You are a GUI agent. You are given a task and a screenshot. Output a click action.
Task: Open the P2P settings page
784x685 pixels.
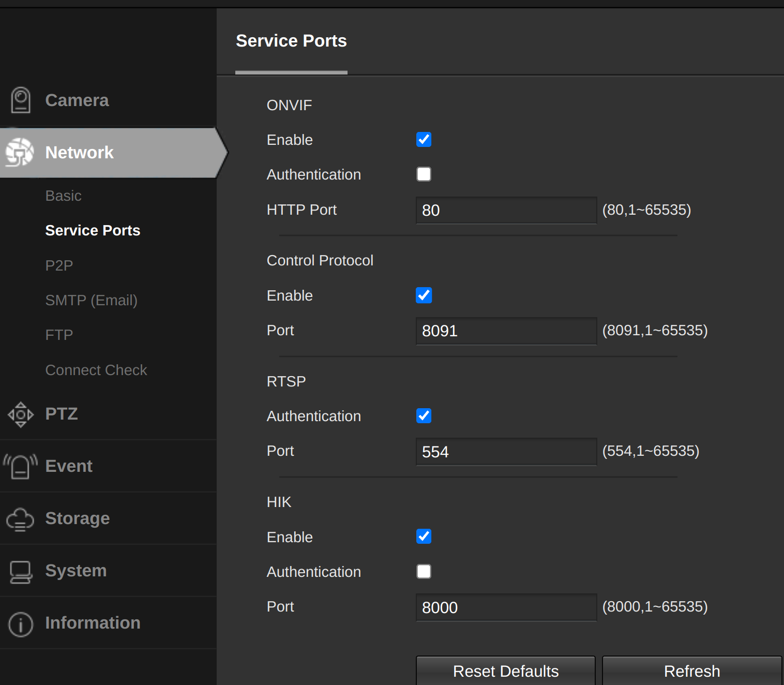pyautogui.click(x=59, y=265)
